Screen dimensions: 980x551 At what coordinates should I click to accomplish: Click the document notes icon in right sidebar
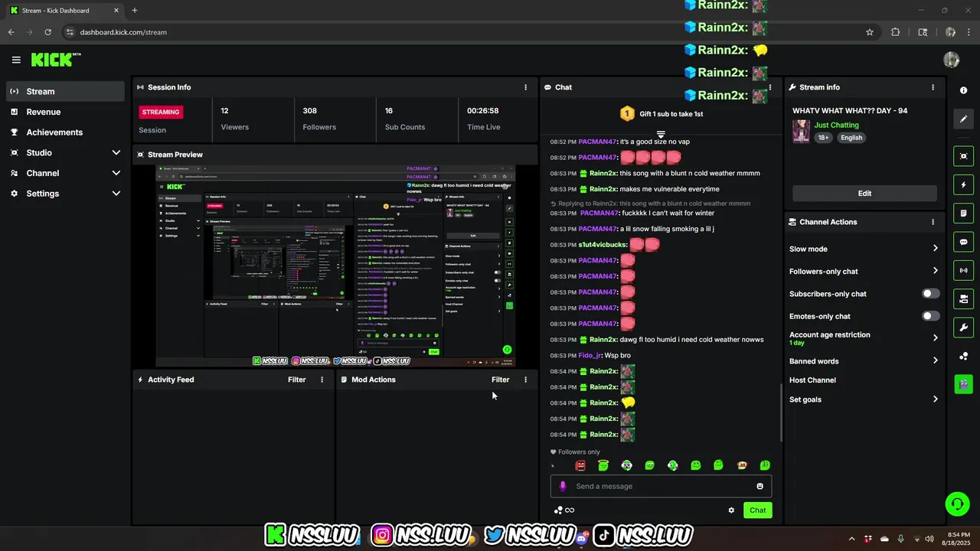963,213
